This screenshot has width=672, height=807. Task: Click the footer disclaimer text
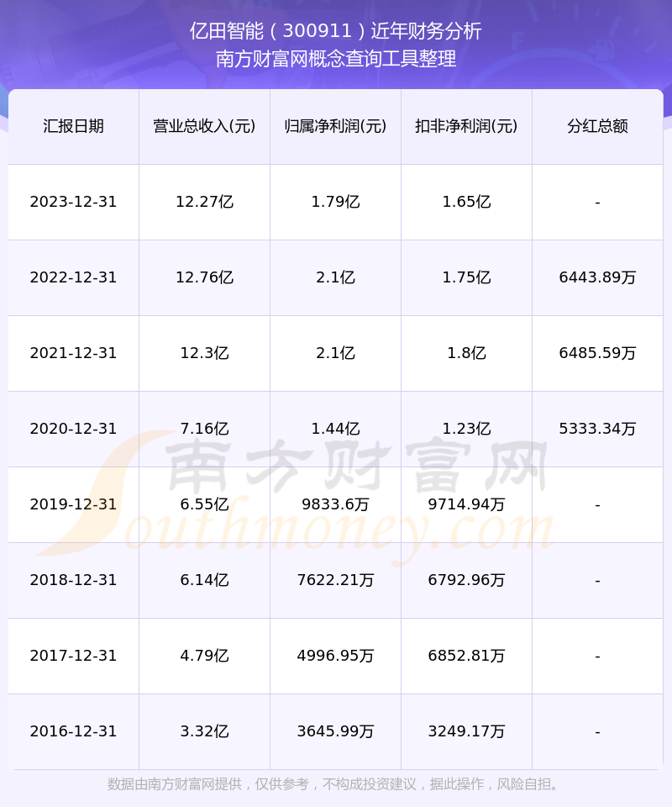coord(333,784)
